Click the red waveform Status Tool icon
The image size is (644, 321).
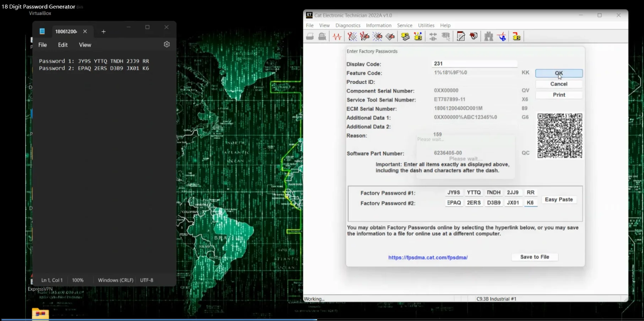[x=337, y=37]
